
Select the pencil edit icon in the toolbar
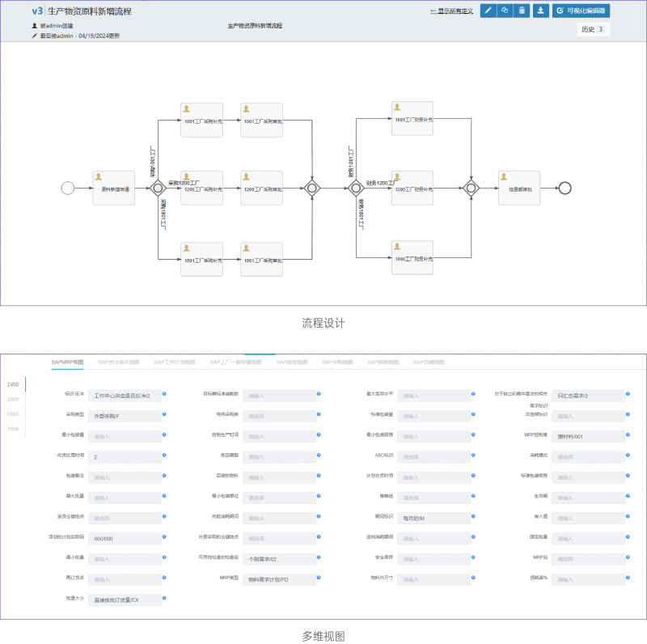(x=488, y=11)
